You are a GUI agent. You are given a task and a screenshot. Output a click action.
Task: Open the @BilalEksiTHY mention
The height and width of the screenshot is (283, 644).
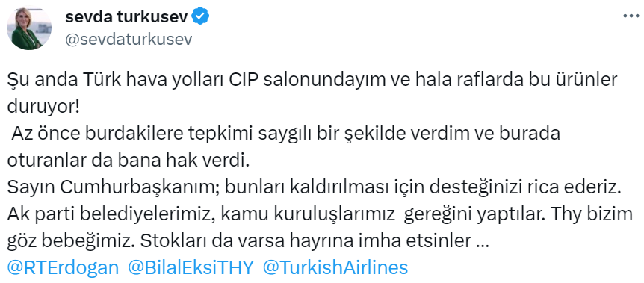pos(191,268)
